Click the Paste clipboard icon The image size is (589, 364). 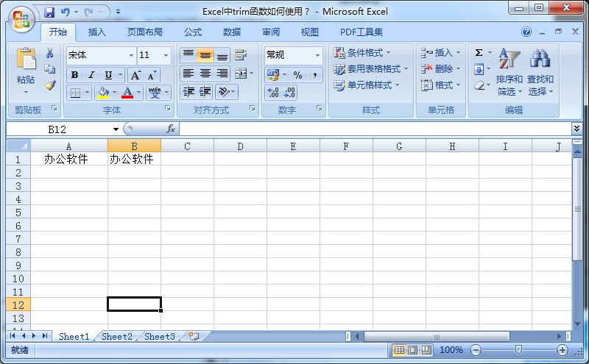26,59
